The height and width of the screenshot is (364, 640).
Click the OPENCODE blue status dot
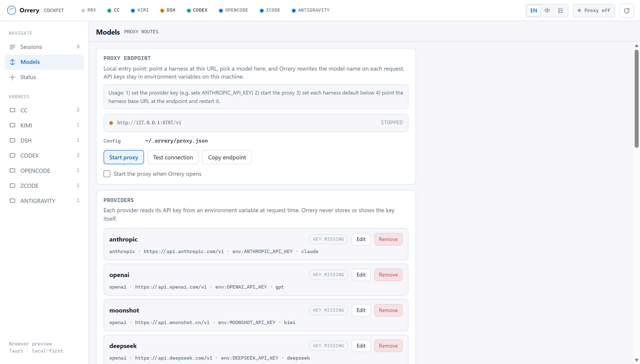pyautogui.click(x=221, y=10)
